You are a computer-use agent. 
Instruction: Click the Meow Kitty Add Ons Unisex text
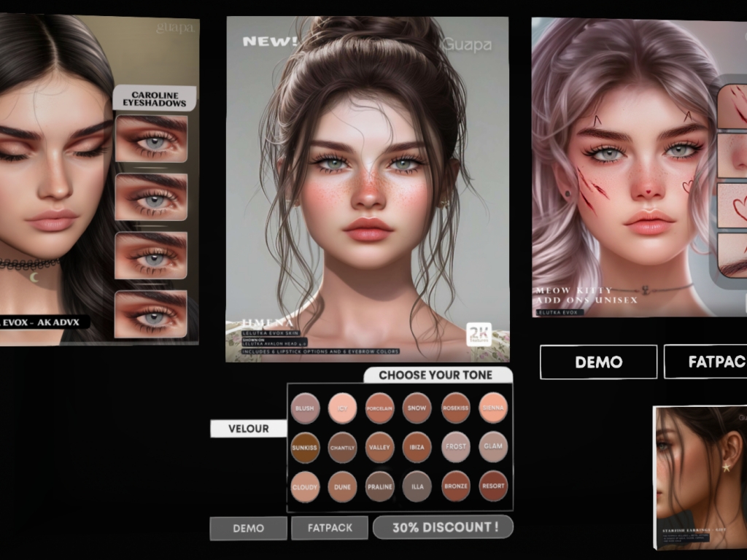[x=587, y=295]
